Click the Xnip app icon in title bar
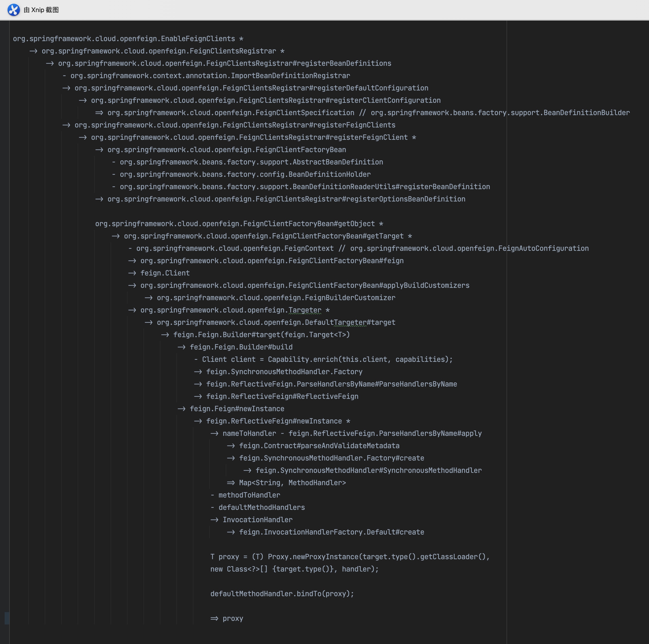Image resolution: width=649 pixels, height=644 pixels. 13,10
